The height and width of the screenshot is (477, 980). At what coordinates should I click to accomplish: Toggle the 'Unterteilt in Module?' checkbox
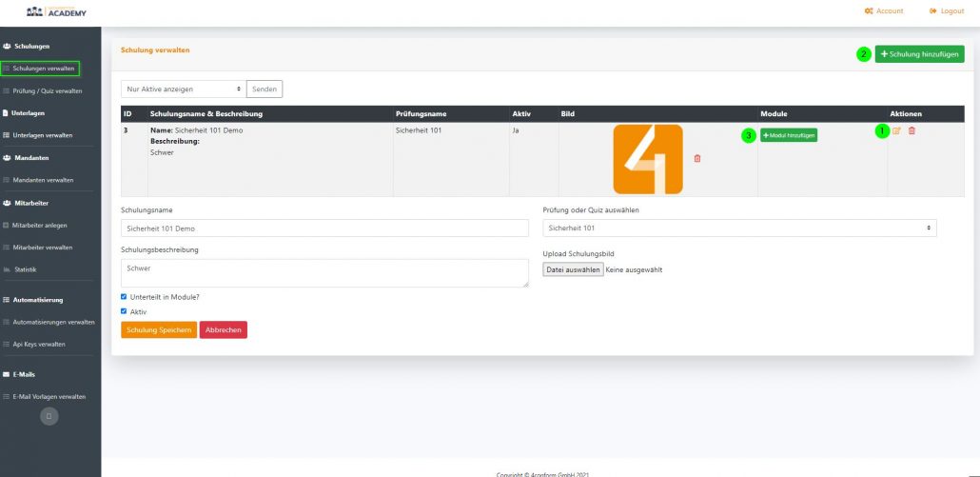(x=124, y=297)
